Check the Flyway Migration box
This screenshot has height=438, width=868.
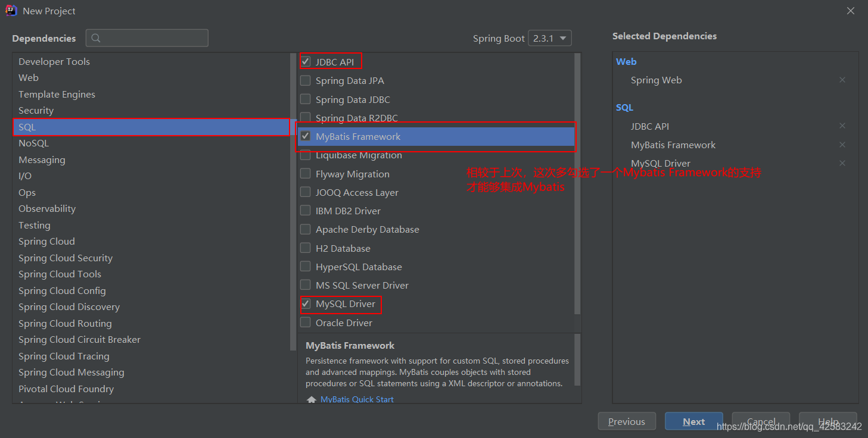[x=306, y=174]
